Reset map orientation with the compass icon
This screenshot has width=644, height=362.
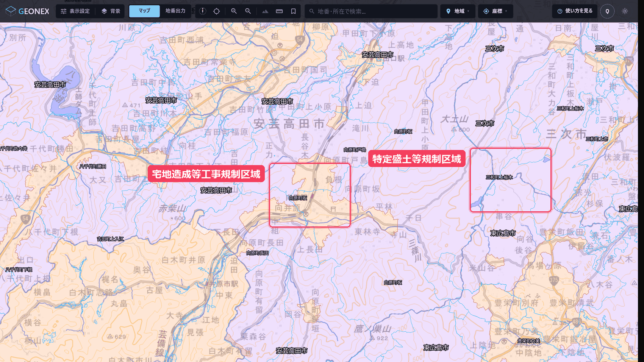(203, 11)
